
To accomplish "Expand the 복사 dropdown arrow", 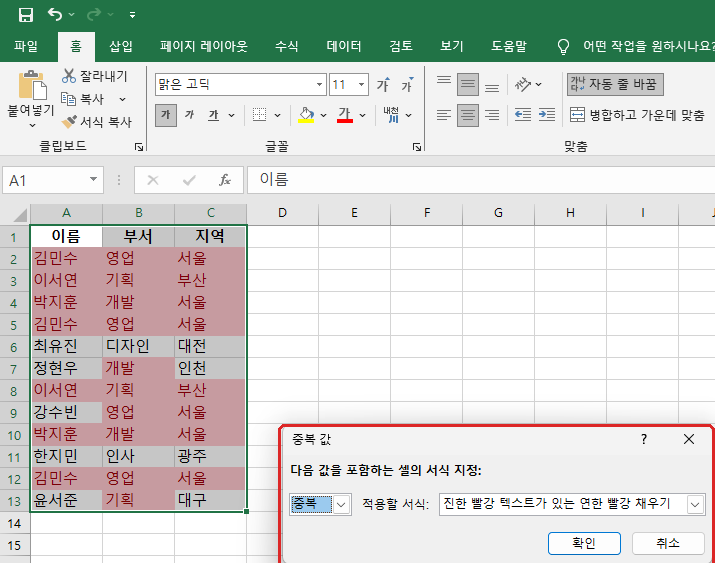I will pyautogui.click(x=123, y=99).
